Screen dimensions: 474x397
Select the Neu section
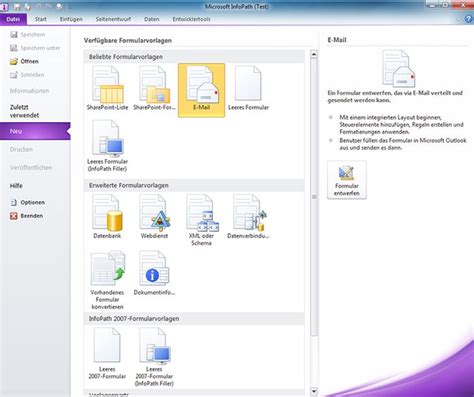point(35,131)
